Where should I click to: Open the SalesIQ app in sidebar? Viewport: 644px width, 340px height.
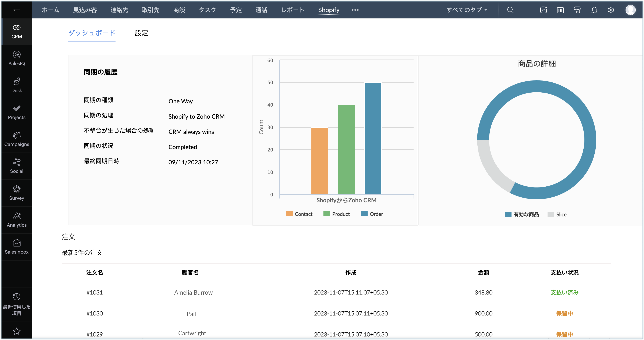pos(17,58)
